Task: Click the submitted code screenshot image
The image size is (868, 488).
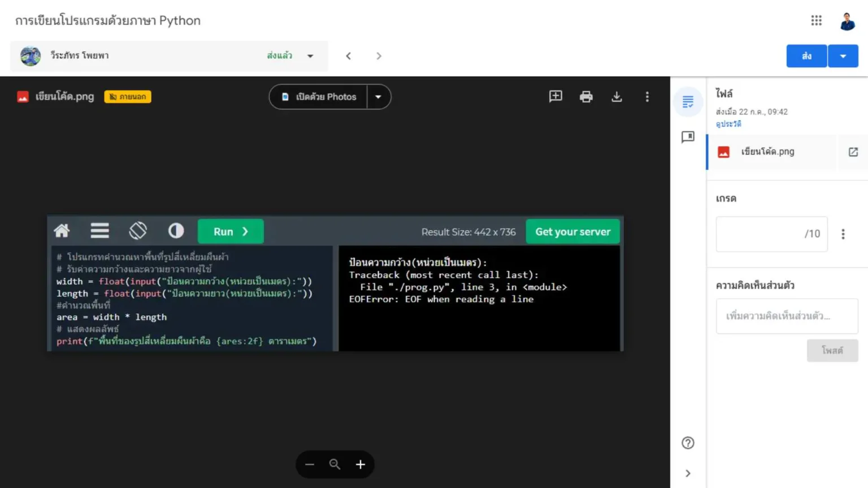Action: coord(335,284)
